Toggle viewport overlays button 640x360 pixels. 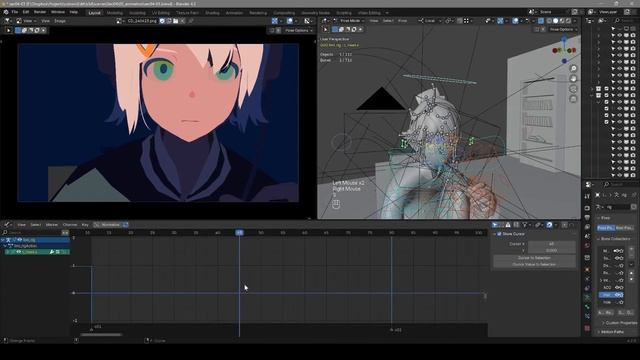point(516,20)
